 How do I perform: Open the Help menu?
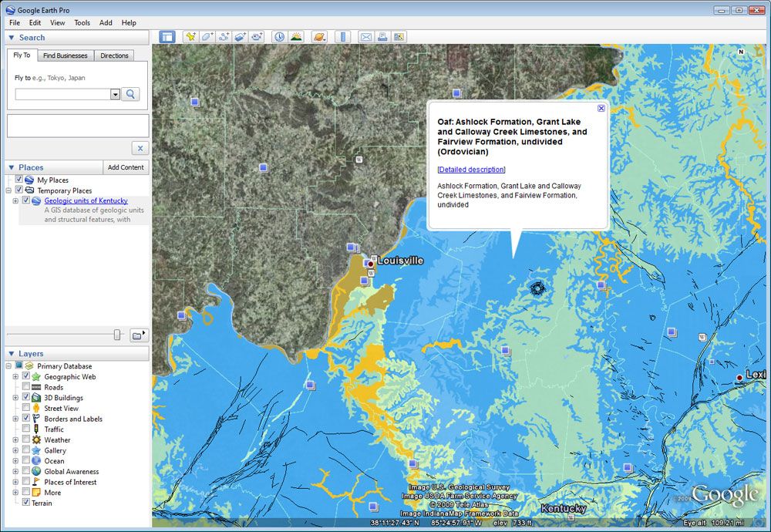129,22
